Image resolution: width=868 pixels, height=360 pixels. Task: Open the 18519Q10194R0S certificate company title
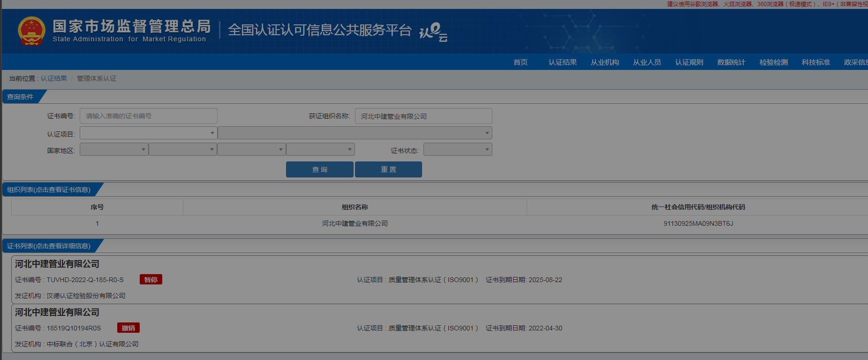point(57,312)
